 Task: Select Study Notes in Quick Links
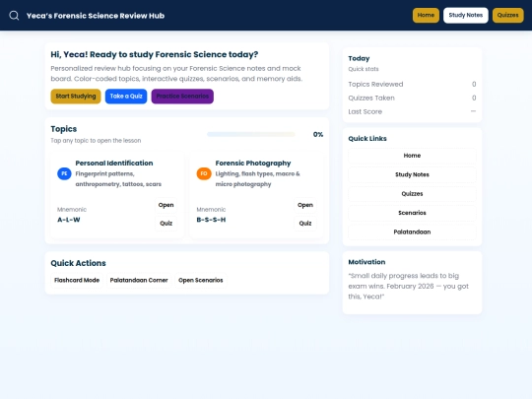412,174
